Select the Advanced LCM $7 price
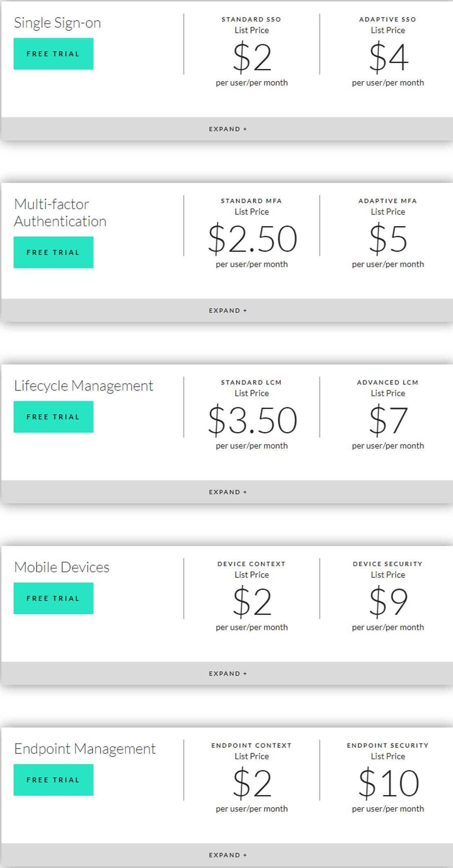 tap(387, 421)
